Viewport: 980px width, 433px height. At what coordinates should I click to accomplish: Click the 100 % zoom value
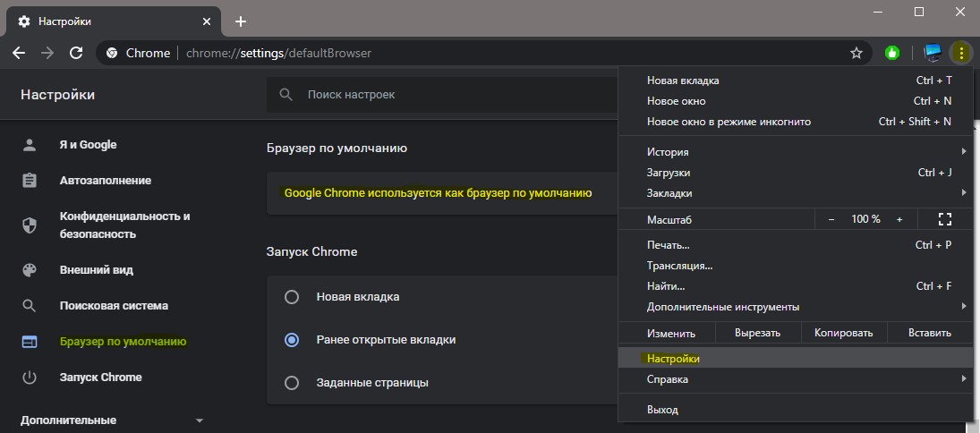(x=865, y=219)
